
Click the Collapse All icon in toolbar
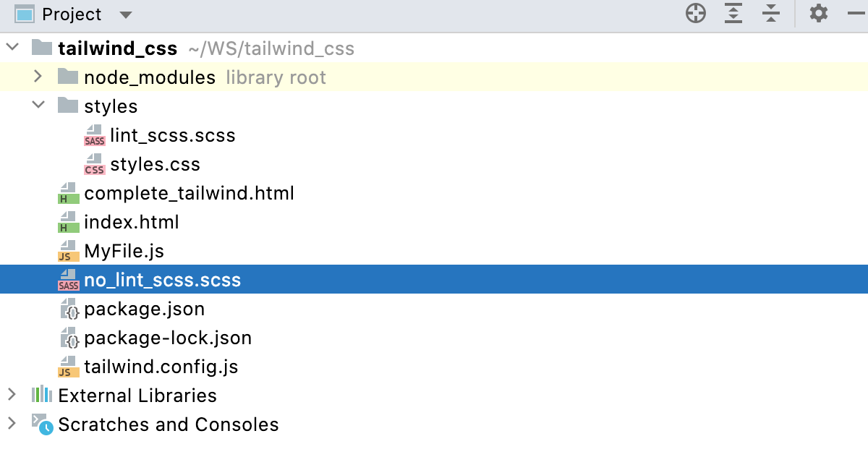[770, 13]
